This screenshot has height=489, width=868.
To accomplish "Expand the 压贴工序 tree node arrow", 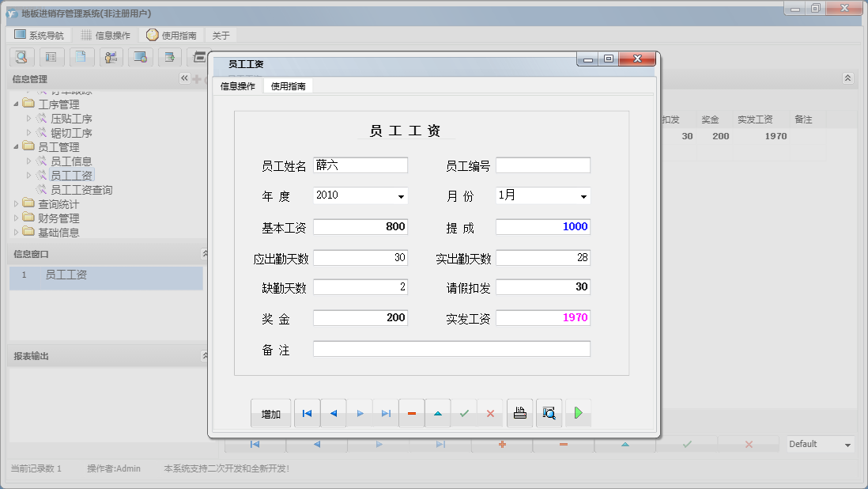I will click(x=28, y=118).
